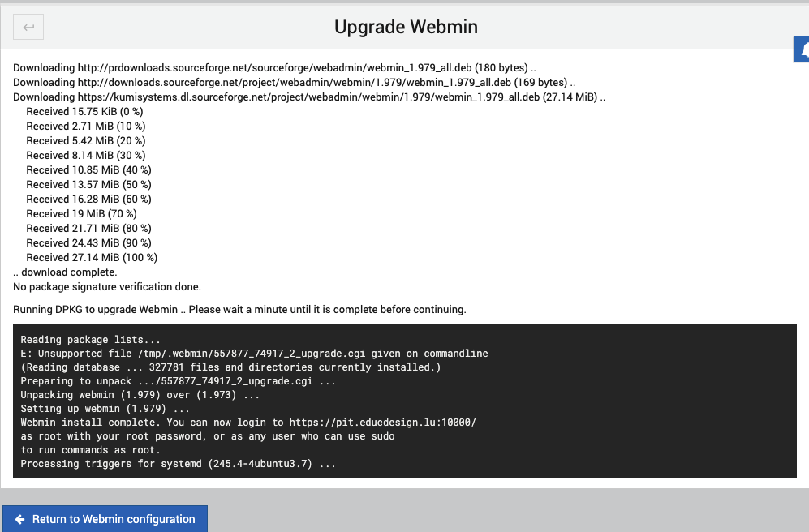Click the left arrow inside the return button
Image resolution: width=809 pixels, height=532 pixels.
tap(22, 518)
